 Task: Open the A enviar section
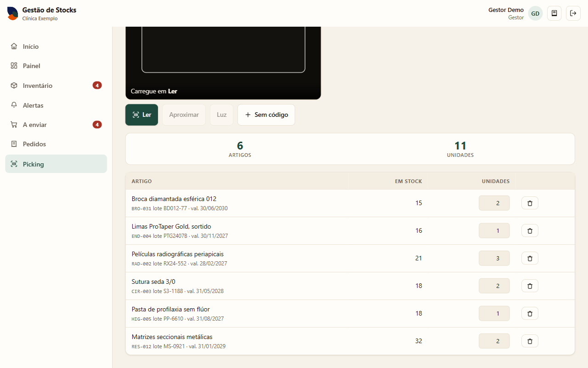56,125
